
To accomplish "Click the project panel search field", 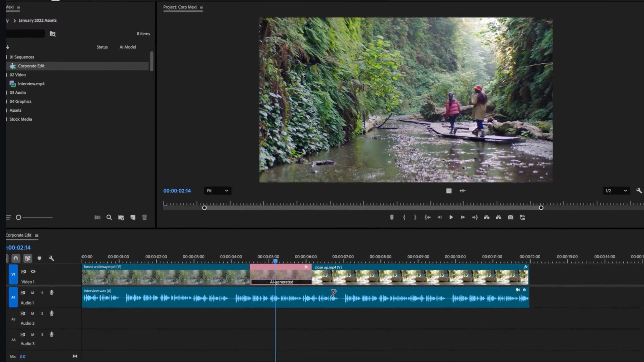I will [25, 34].
